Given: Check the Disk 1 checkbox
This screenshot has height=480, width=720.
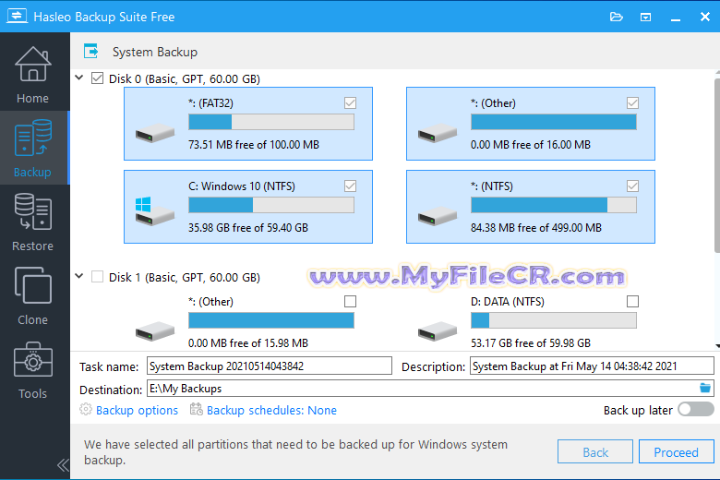Looking at the screenshot, I should tap(97, 277).
